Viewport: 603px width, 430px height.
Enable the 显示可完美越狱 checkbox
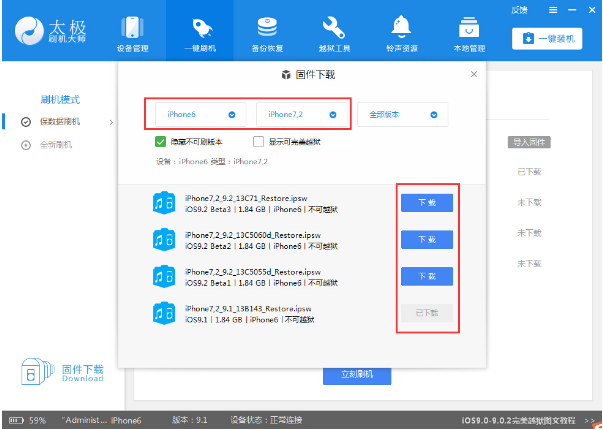(258, 142)
